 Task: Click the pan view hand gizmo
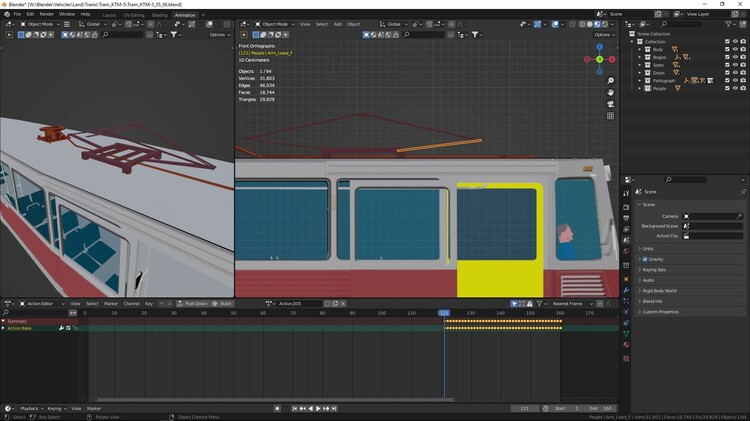611,92
